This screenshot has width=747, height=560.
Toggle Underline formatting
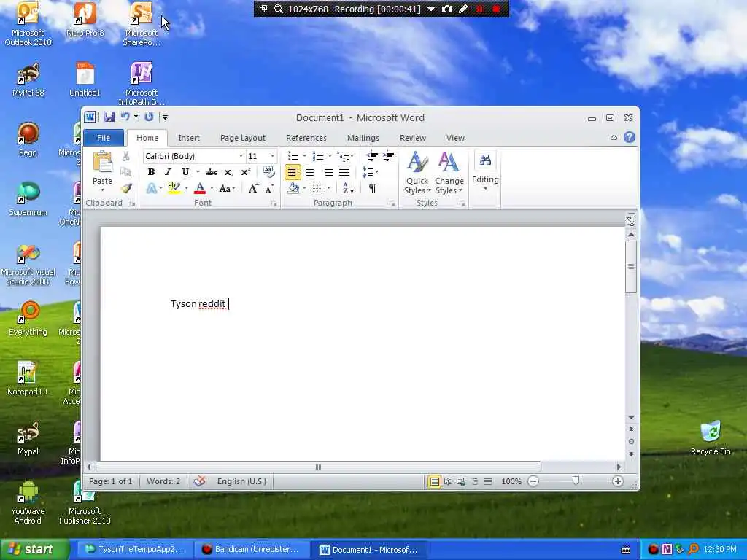pyautogui.click(x=185, y=172)
